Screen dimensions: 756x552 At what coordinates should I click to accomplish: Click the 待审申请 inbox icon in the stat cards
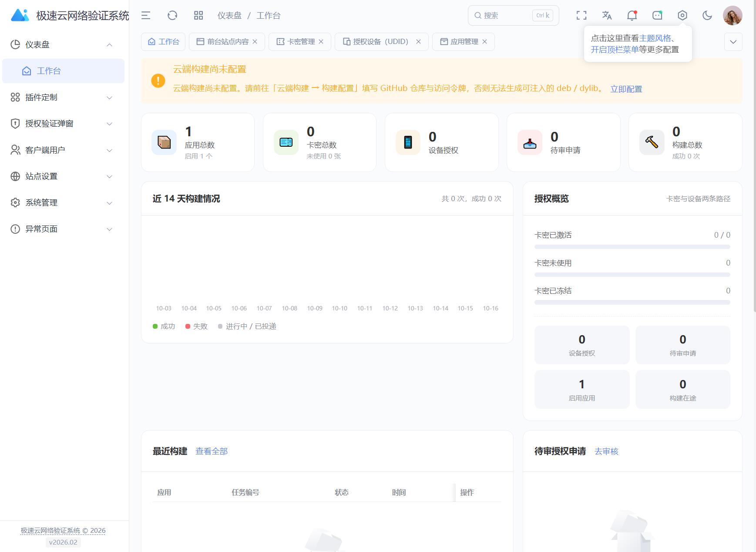point(530,142)
